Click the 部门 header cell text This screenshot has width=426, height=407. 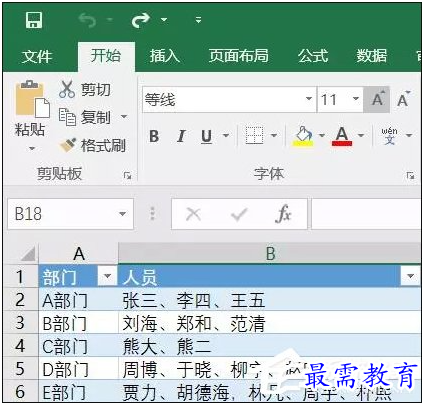pos(59,277)
